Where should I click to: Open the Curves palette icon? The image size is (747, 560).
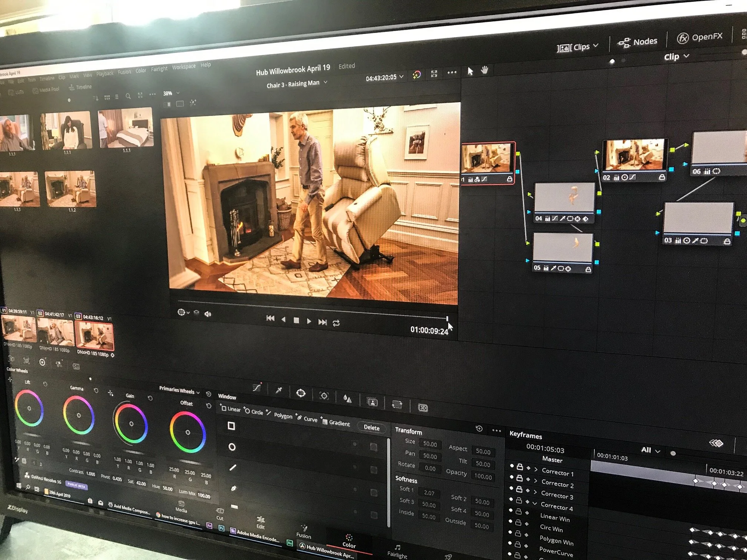point(256,388)
